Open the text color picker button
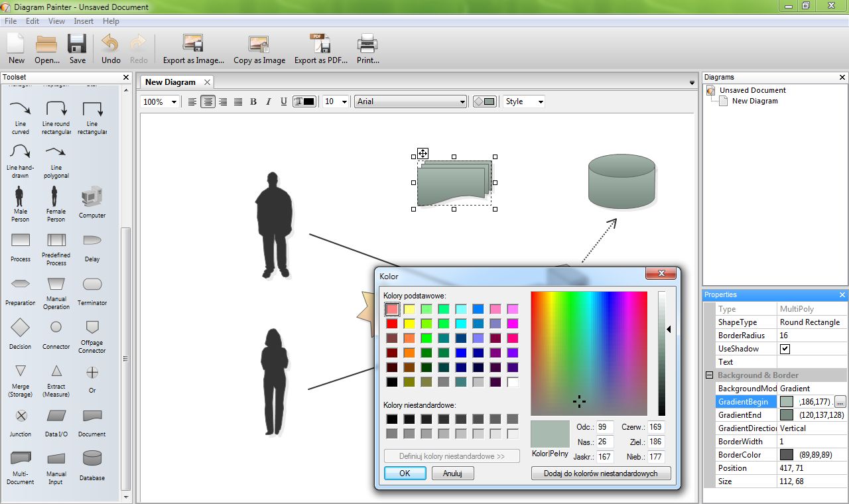This screenshot has height=504, width=849. (x=304, y=101)
